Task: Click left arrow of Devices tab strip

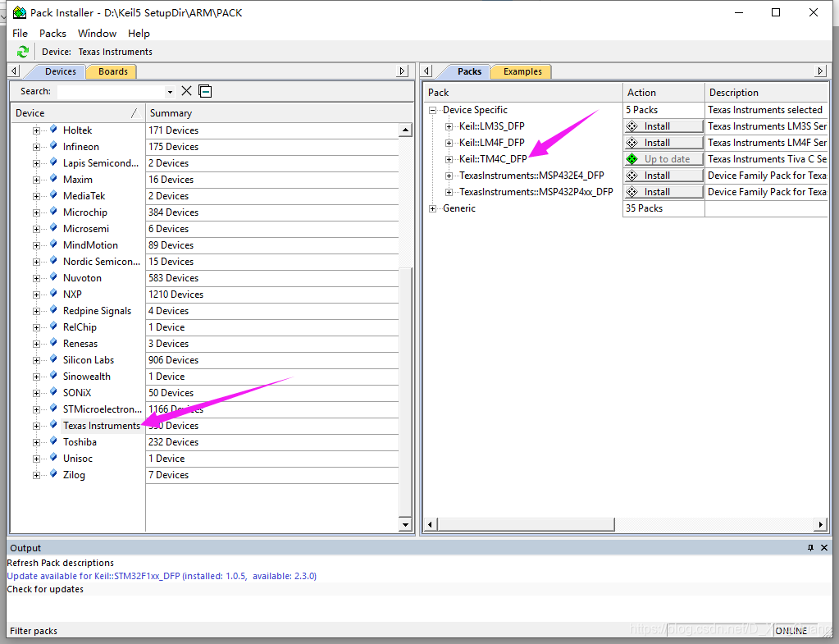Action: (15, 71)
